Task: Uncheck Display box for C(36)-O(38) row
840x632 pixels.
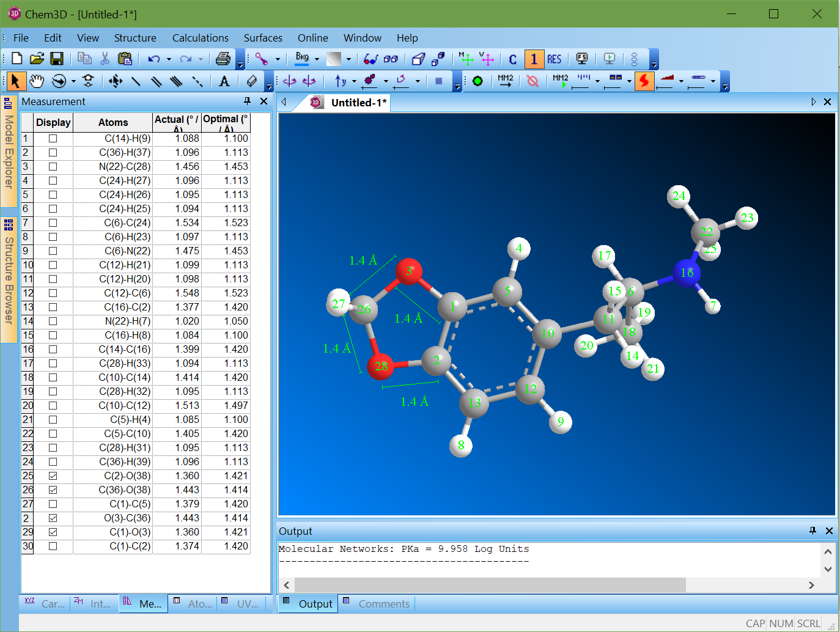Action: (x=53, y=490)
